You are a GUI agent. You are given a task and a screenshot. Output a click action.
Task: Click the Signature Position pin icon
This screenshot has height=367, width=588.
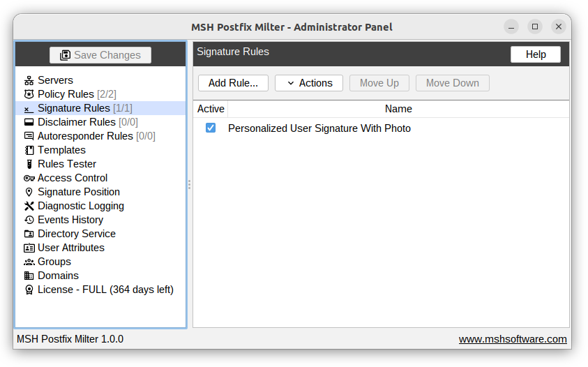[x=29, y=192]
